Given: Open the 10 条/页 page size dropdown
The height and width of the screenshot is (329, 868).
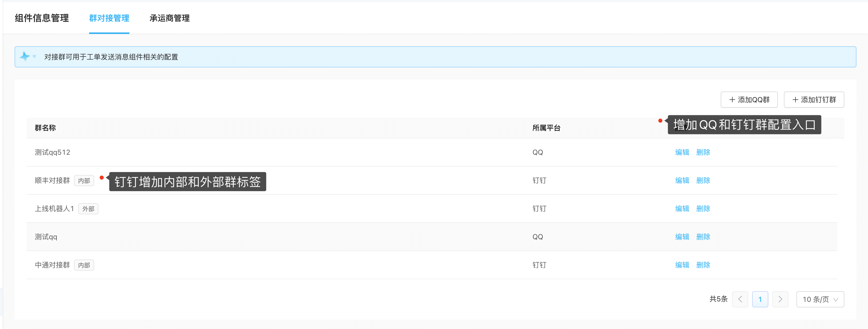Looking at the screenshot, I should coord(820,299).
